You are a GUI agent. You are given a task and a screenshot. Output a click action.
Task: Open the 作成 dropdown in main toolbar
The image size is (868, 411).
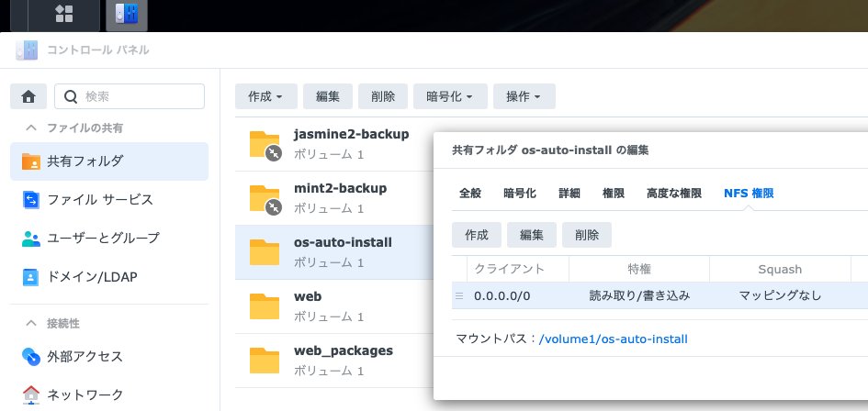pyautogui.click(x=266, y=97)
